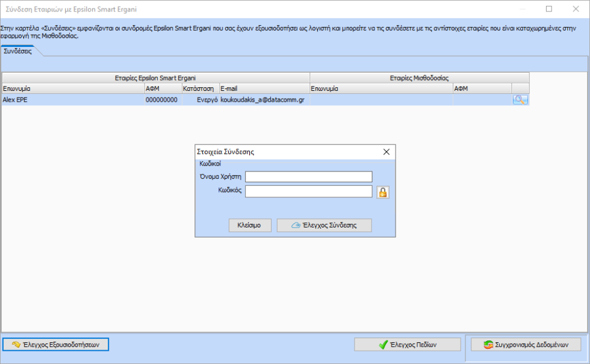Focus the Όνομα Χρήστη input field

(309, 176)
